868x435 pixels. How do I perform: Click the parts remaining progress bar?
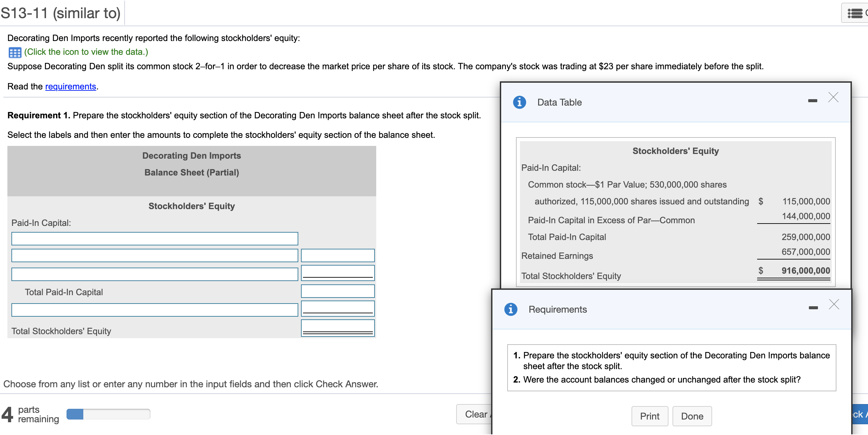108,414
